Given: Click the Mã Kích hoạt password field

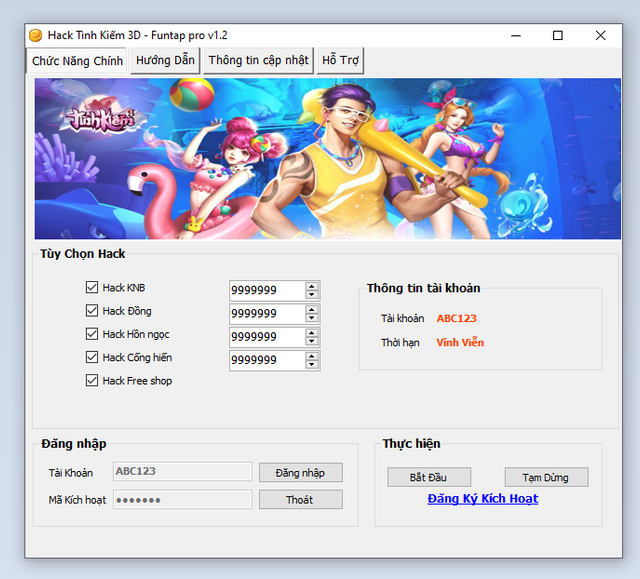Looking at the screenshot, I should [x=182, y=500].
